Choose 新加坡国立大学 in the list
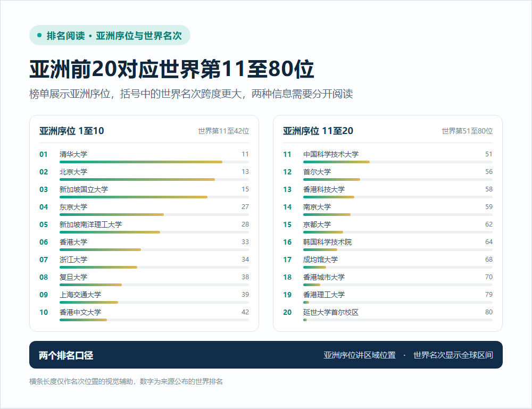 point(144,193)
